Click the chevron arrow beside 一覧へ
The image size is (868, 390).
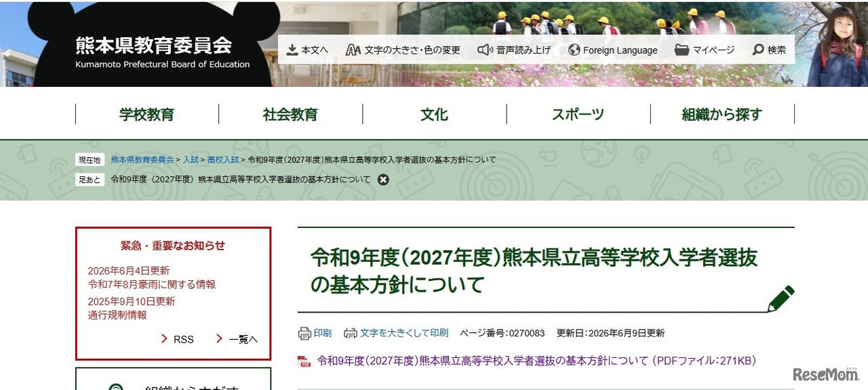coord(219,338)
